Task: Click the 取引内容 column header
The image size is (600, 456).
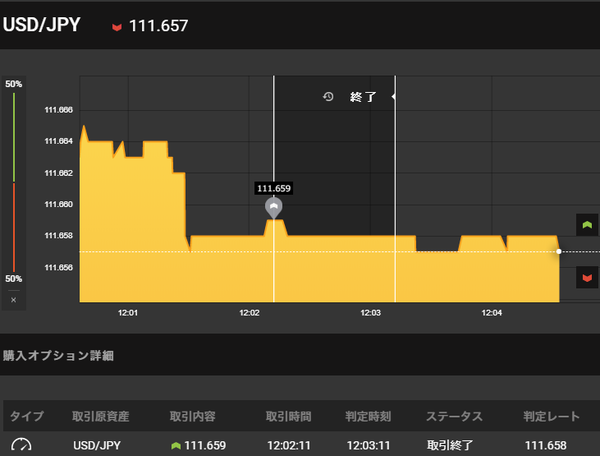Action: point(192,416)
